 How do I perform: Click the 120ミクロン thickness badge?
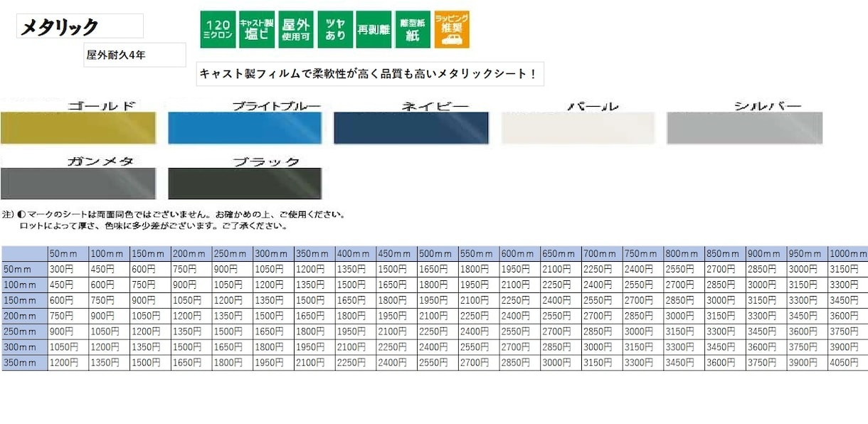tap(217, 29)
